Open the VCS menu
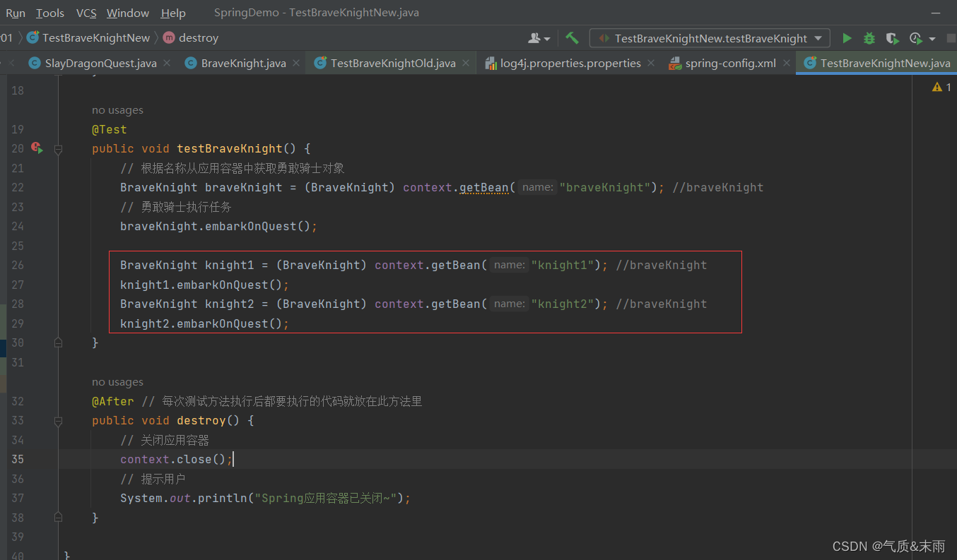 86,13
